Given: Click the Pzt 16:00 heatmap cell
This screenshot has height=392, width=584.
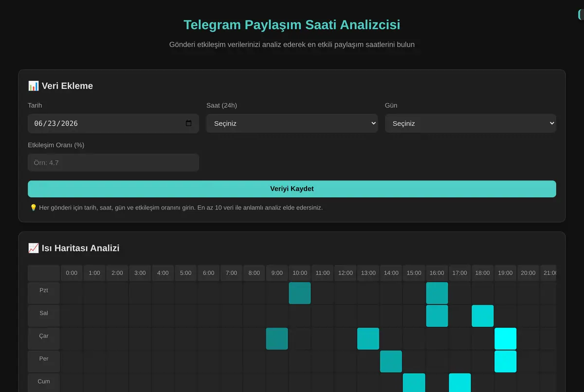Looking at the screenshot, I should [437, 293].
